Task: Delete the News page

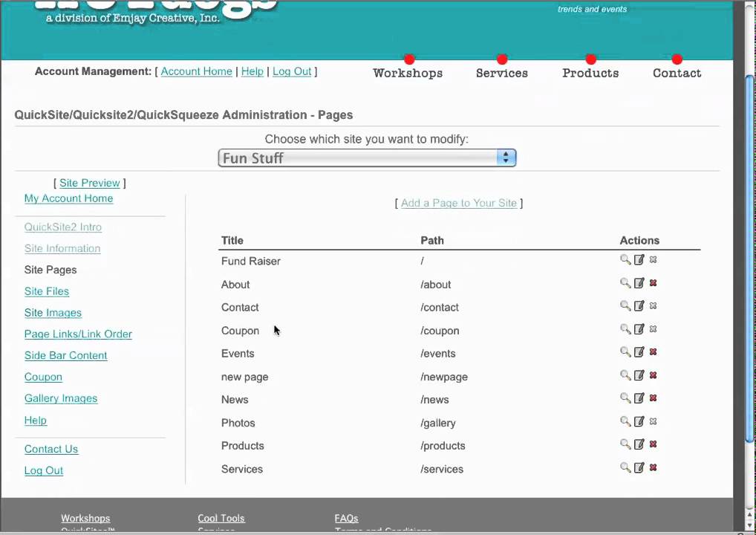Action: pos(654,398)
